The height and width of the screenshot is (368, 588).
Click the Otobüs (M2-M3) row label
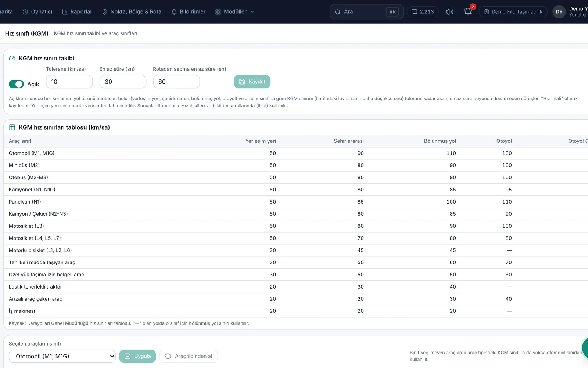pos(28,177)
